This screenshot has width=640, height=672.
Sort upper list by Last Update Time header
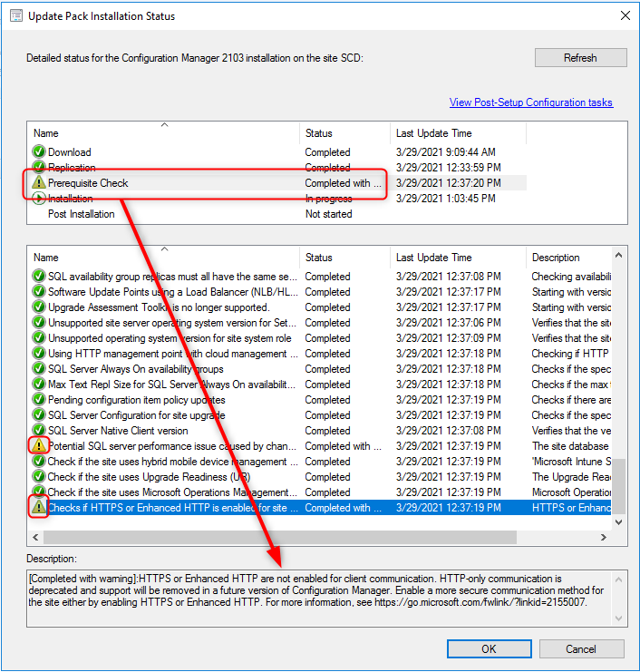click(458, 133)
